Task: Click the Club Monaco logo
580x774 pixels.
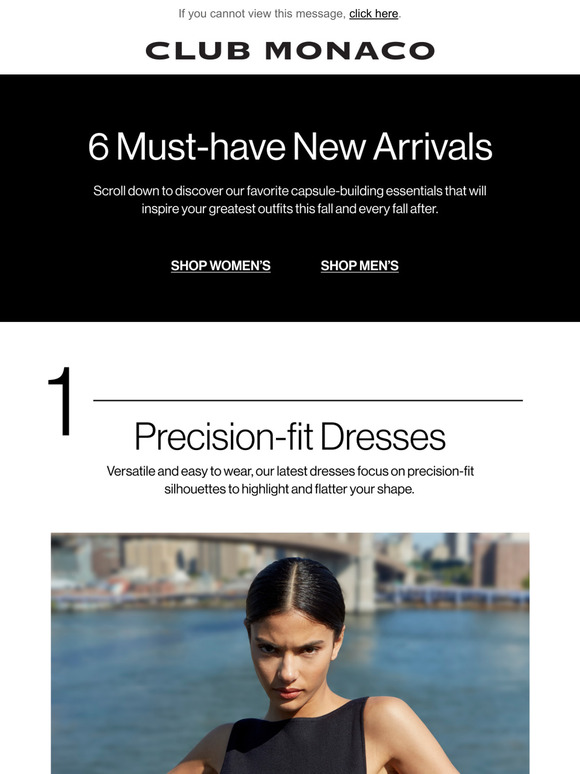Action: click(290, 51)
